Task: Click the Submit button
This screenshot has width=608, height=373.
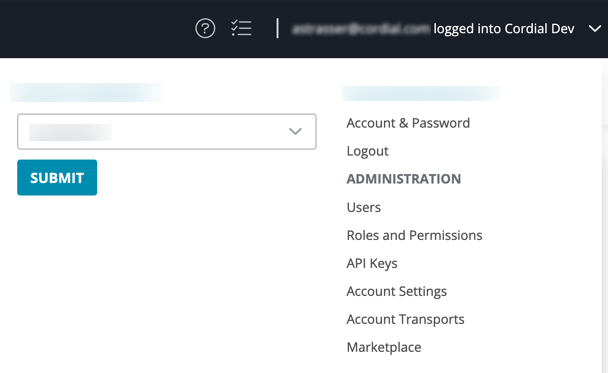Action: [57, 178]
